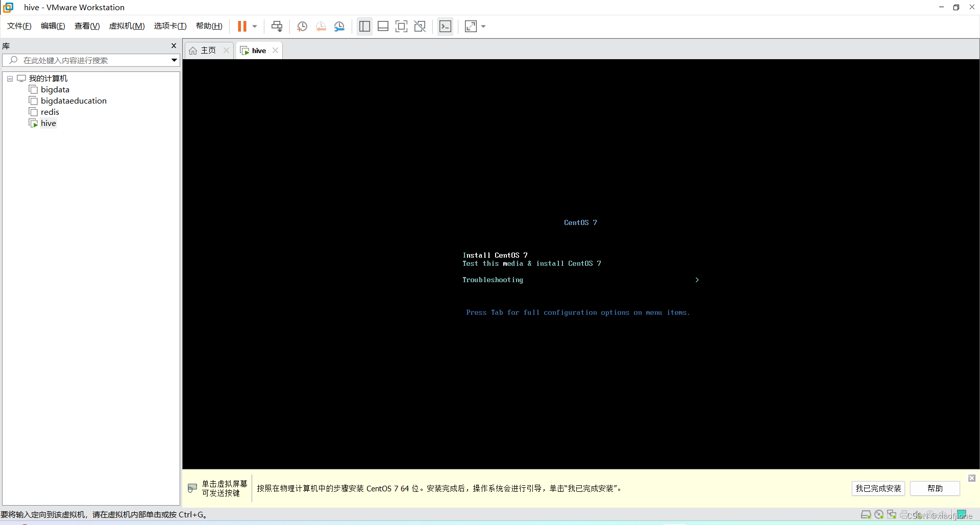Click the 我已完成安装 button
This screenshot has width=980, height=525.
tap(878, 488)
